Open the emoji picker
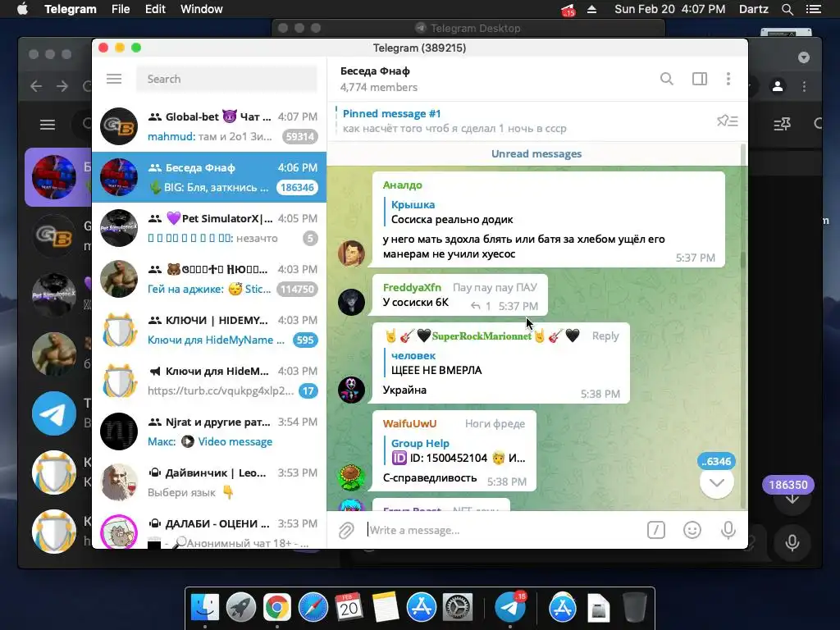Image resolution: width=840 pixels, height=630 pixels. pos(692,531)
